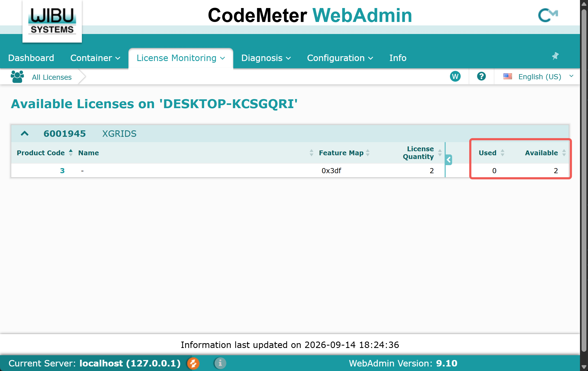Screen dimensions: 588x371
Task: Open help via question mark icon
Action: [x=481, y=76]
